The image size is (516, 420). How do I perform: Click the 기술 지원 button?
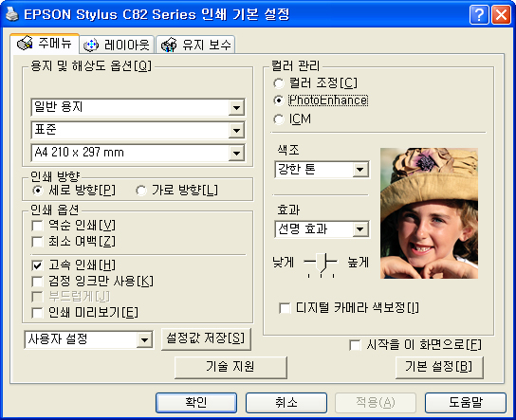pos(230,367)
